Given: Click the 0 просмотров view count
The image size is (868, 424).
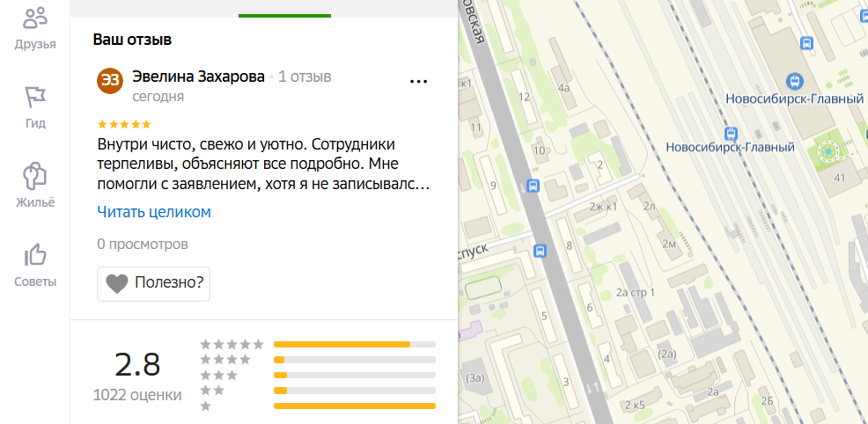Looking at the screenshot, I should coord(143,244).
